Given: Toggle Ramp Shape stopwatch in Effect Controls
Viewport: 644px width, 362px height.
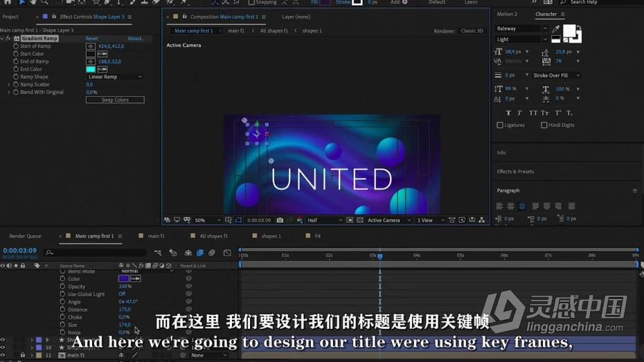Looking at the screenshot, I should click(16, 77).
